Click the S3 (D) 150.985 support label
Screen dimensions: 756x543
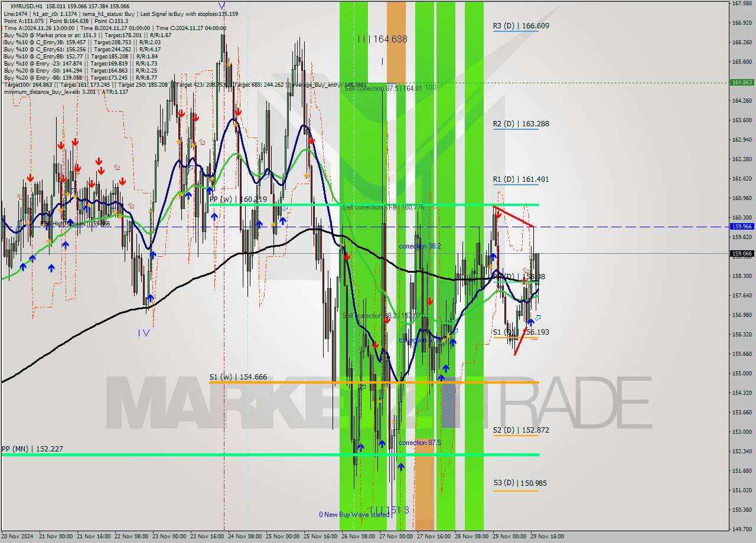tap(520, 483)
